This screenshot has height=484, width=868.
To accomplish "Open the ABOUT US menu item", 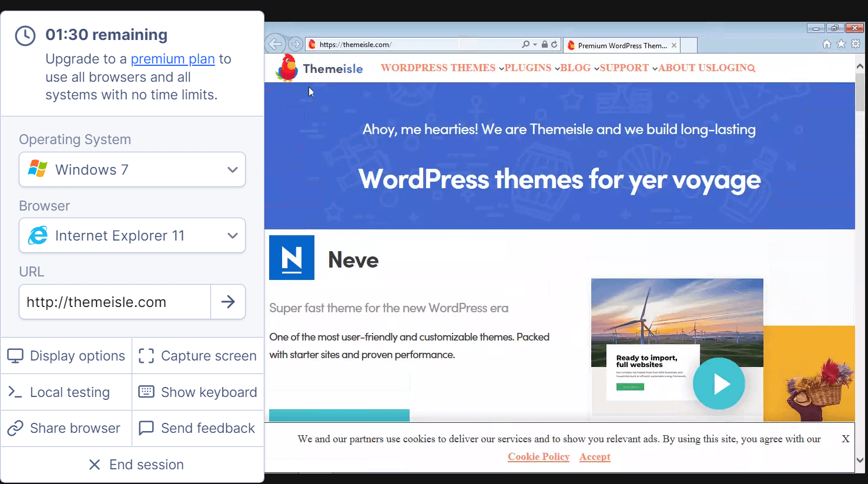I will pyautogui.click(x=684, y=68).
